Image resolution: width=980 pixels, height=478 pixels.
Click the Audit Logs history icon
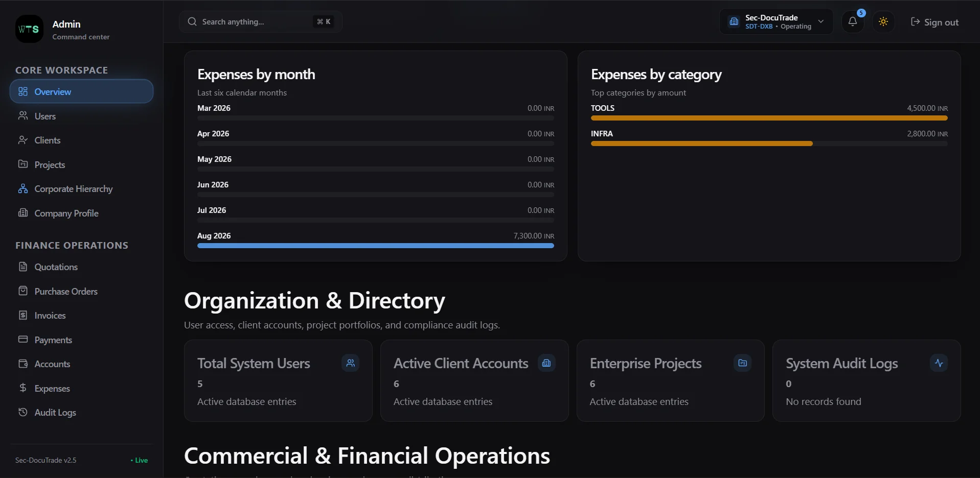[x=23, y=412]
